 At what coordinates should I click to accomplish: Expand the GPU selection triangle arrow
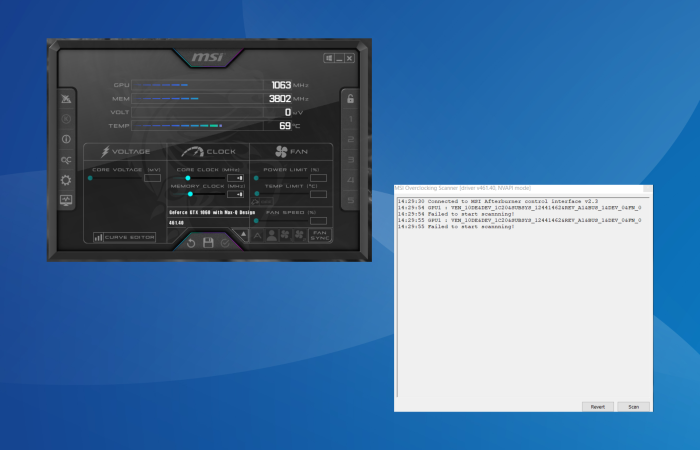click(243, 234)
